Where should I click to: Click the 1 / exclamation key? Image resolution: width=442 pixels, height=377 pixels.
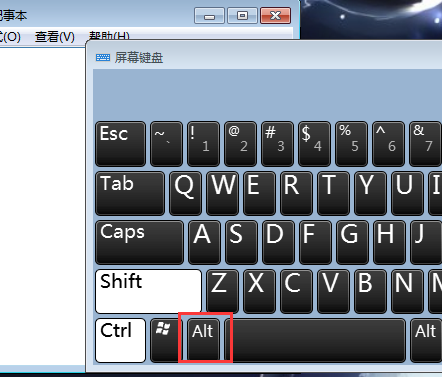[203, 144]
